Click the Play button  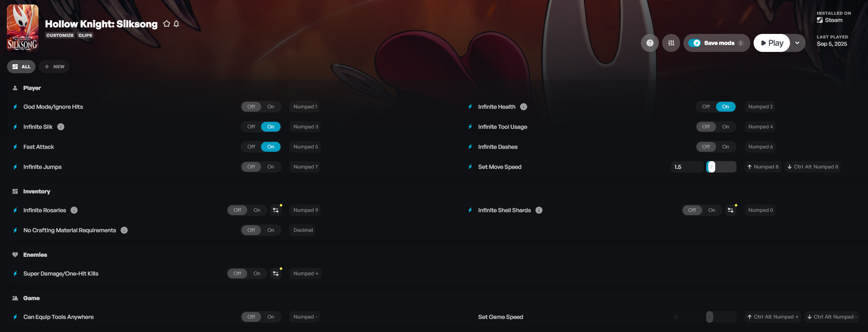click(772, 43)
